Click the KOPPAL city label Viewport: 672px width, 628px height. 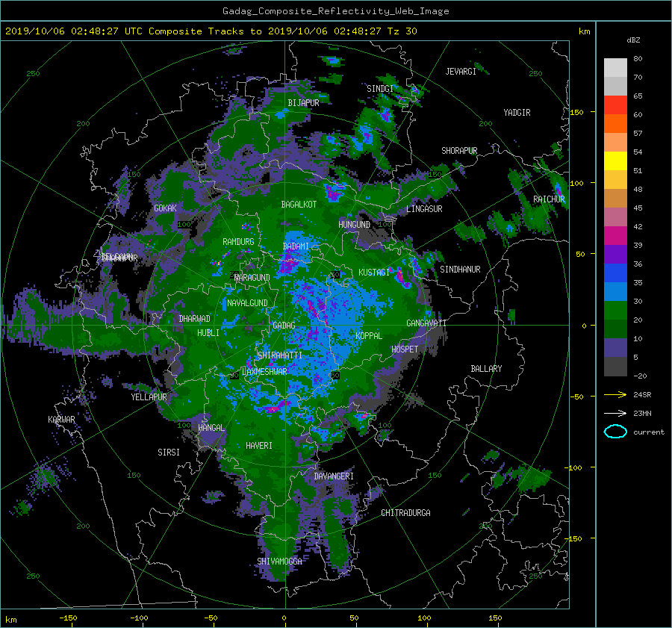click(369, 335)
